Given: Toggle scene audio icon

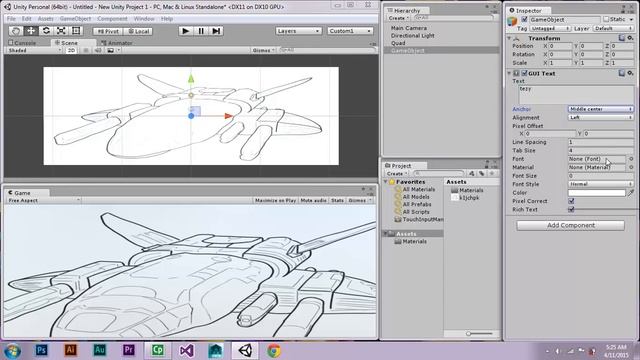Looking at the screenshot, I should click(98, 50).
